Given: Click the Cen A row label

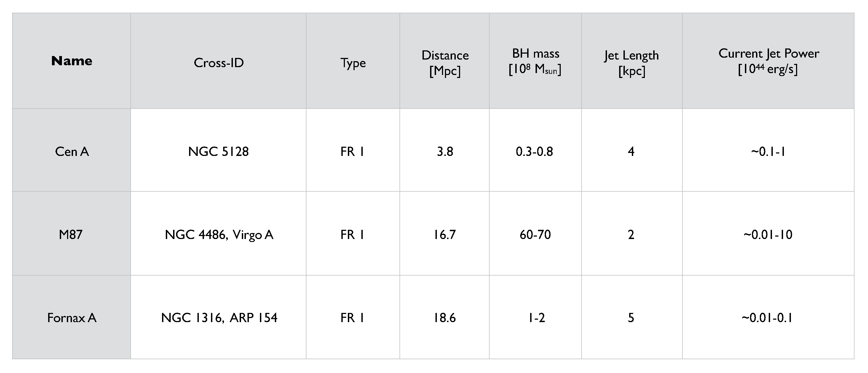Looking at the screenshot, I should (x=72, y=151).
